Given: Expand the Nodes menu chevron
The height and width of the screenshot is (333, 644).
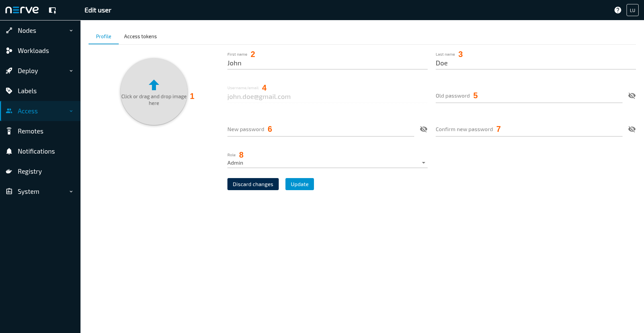Looking at the screenshot, I should pyautogui.click(x=71, y=31).
